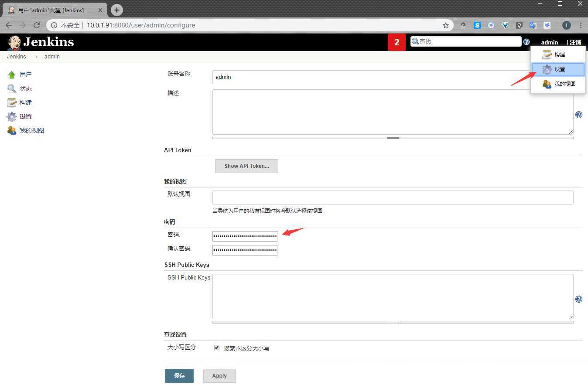The width and height of the screenshot is (588, 385).
Task: Open the 我的视图 sidebar icon
Action: click(12, 131)
